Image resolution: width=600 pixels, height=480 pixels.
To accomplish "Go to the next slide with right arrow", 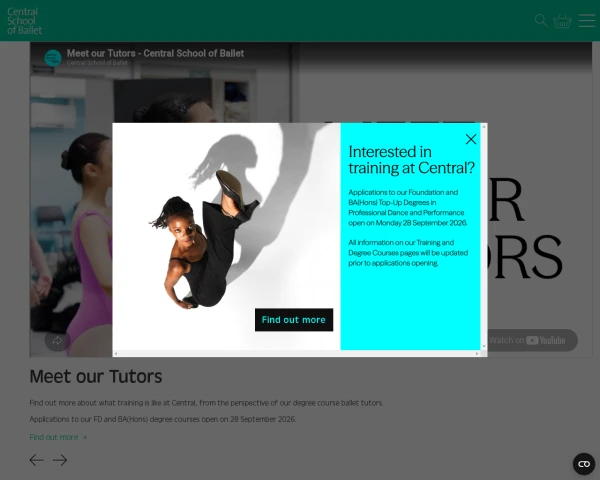I will click(60, 460).
